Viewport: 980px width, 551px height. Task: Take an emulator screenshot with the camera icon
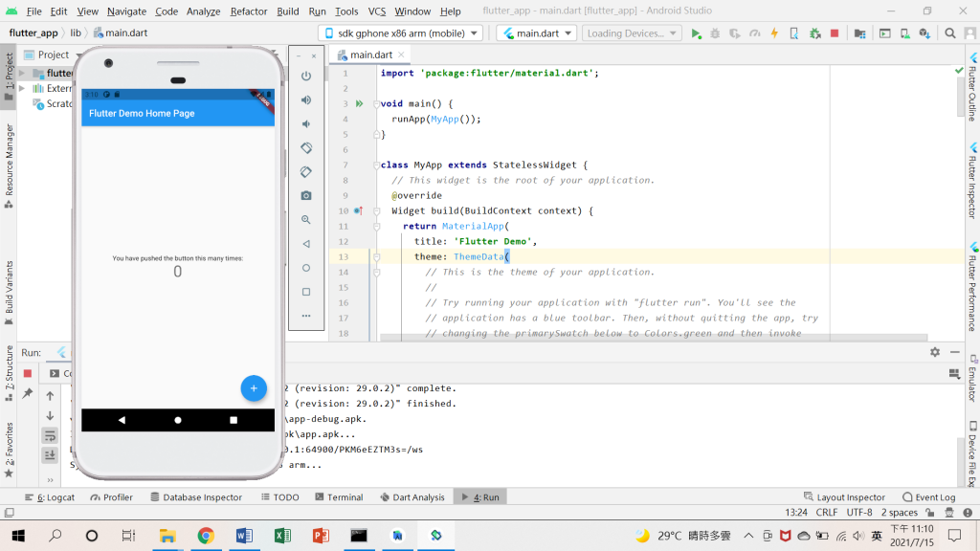coord(306,195)
